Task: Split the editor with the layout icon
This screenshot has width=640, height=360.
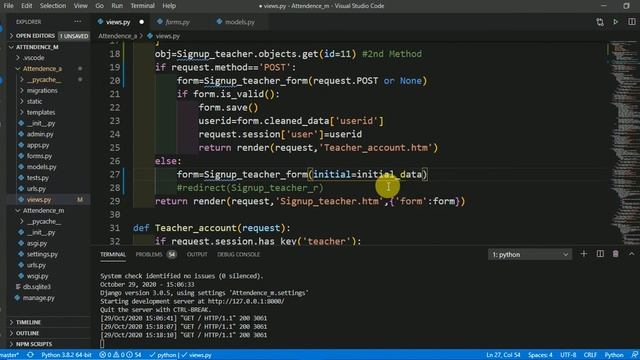Action: [631, 22]
